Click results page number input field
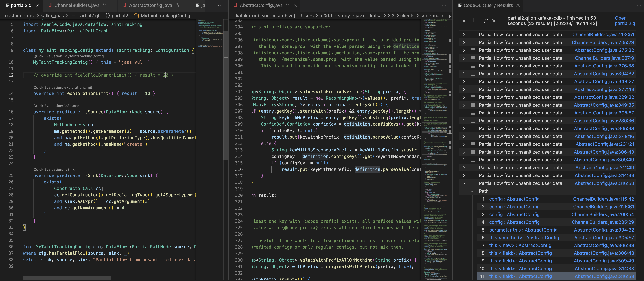 [x=476, y=21]
